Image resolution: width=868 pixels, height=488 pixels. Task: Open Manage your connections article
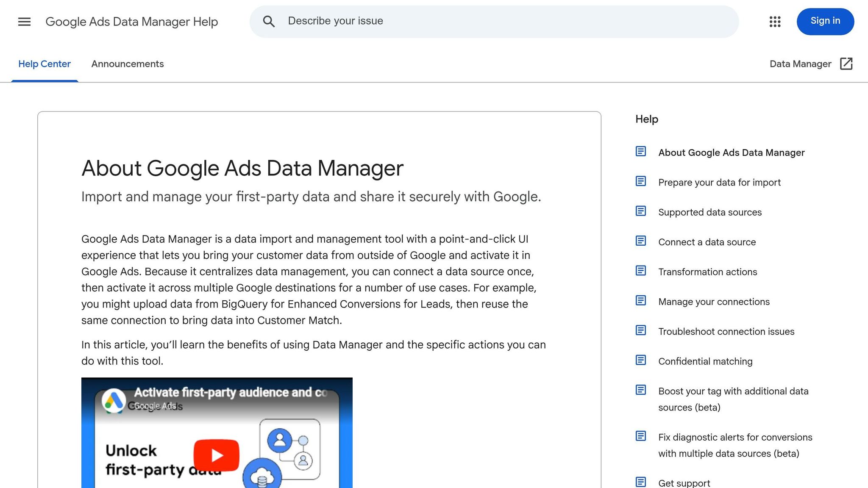point(714,302)
